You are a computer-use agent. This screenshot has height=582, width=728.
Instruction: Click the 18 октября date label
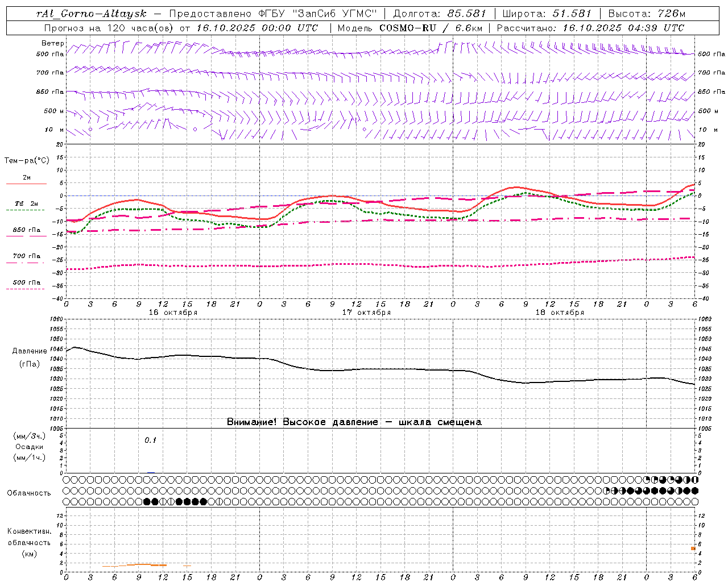point(560,313)
